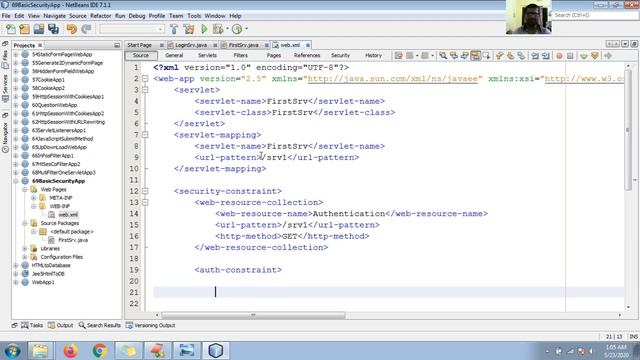The width and height of the screenshot is (640, 360).
Task: Click red Start Macro Recording icon
Action: tap(559, 56)
